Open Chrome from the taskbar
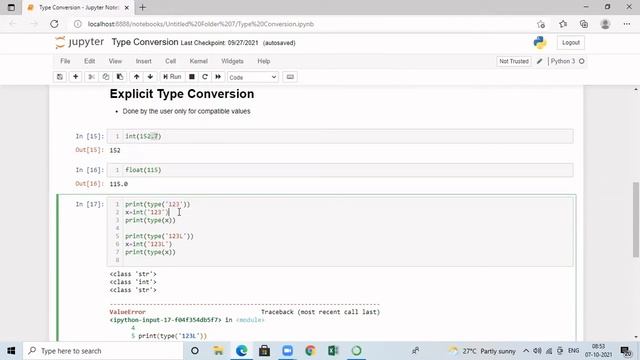This screenshot has width=640, height=360. [310, 351]
